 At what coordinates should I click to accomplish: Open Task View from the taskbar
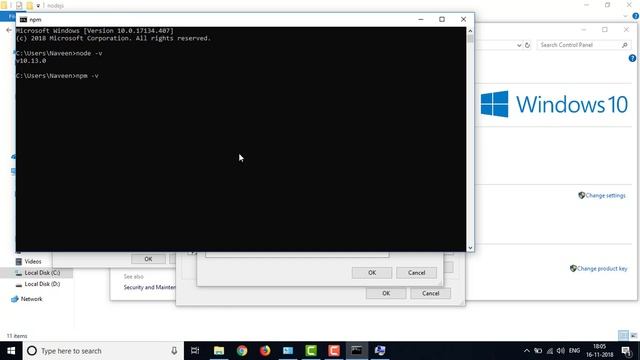[195, 351]
